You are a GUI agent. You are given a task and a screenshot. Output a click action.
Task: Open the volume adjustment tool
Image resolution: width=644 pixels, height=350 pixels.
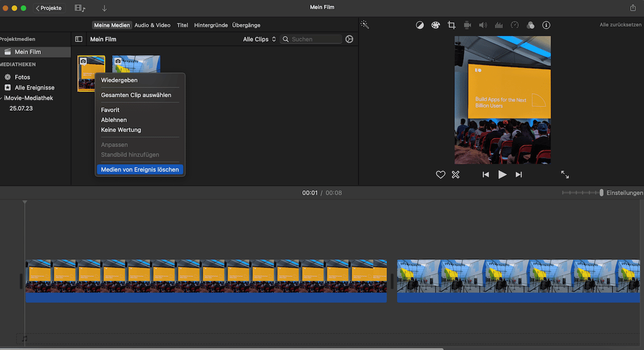(x=482, y=25)
